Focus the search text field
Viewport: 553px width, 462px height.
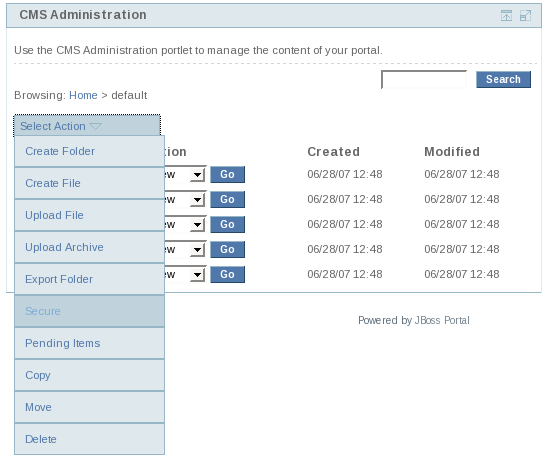[424, 79]
